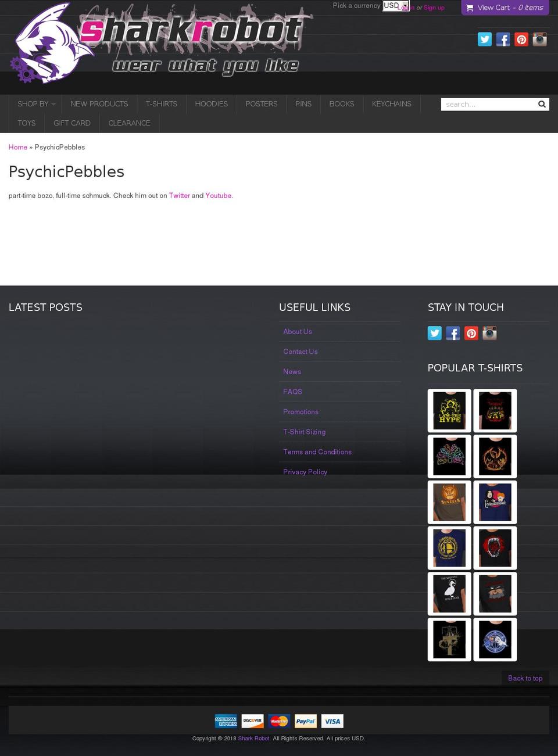Viewport: 558px width, 756px height.
Task: Click the MasterCard payment icon
Action: pos(279,721)
